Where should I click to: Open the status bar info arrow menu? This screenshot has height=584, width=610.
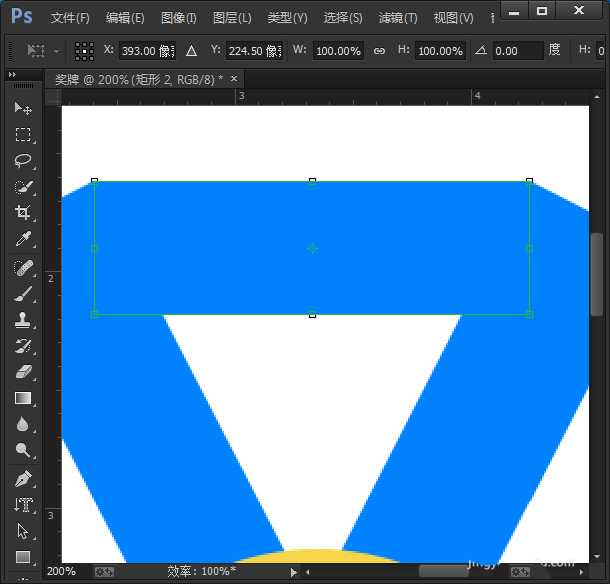293,572
